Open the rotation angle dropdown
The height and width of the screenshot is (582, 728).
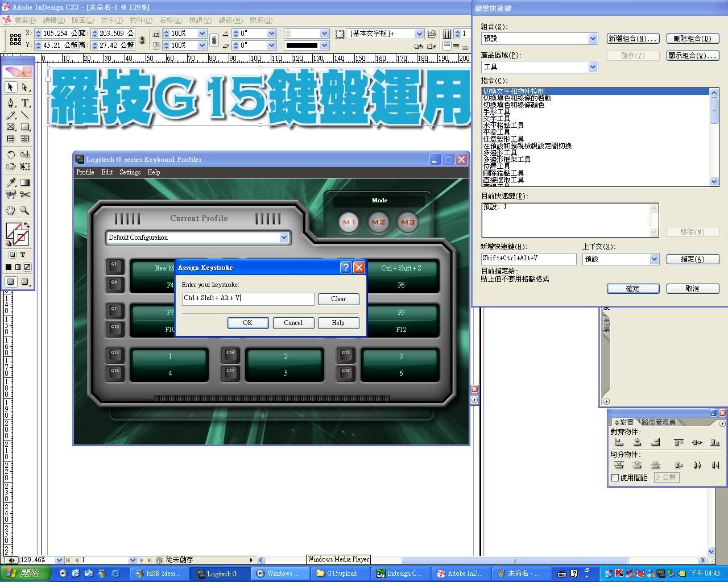pos(271,34)
